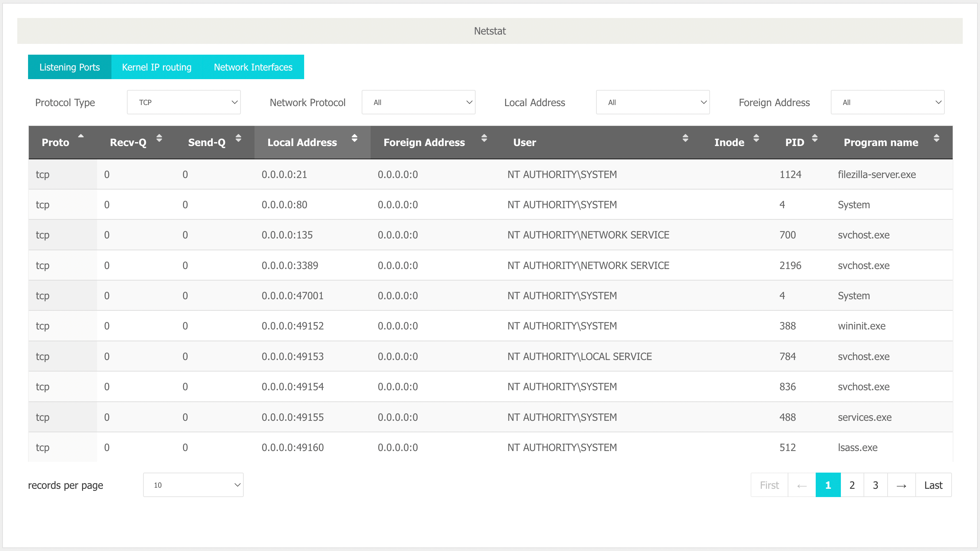This screenshot has height=551, width=980.
Task: Click the records per page label
Action: (65, 486)
